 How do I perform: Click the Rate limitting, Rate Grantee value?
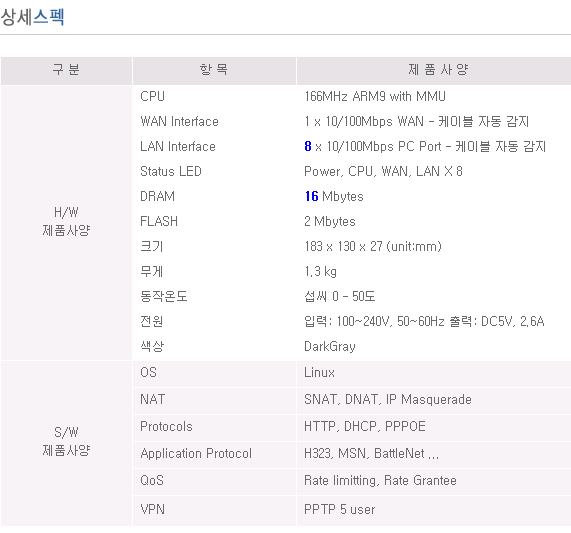(x=380, y=481)
